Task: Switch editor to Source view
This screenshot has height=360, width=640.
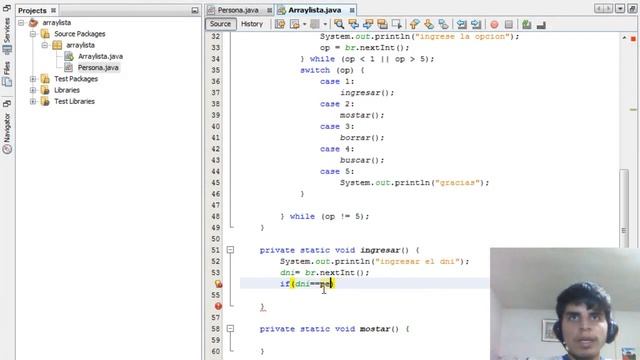Action: 220,24
